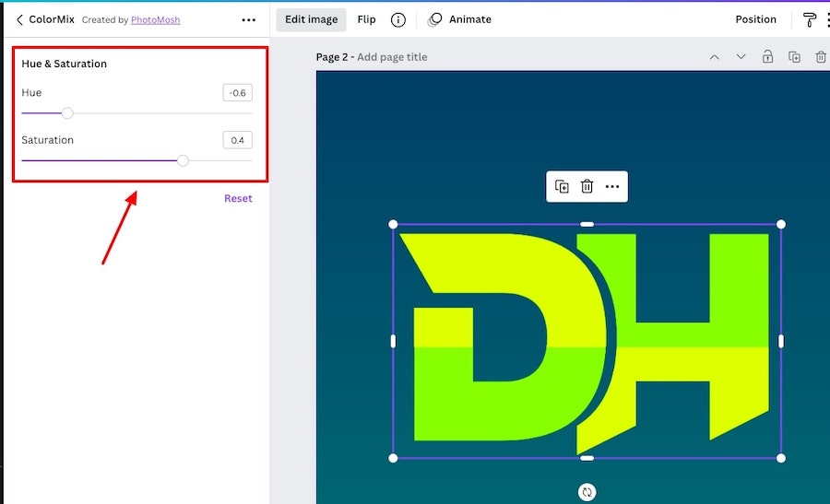Duplicate page 2 using the header icon
The height and width of the screenshot is (504, 830).
794,57
